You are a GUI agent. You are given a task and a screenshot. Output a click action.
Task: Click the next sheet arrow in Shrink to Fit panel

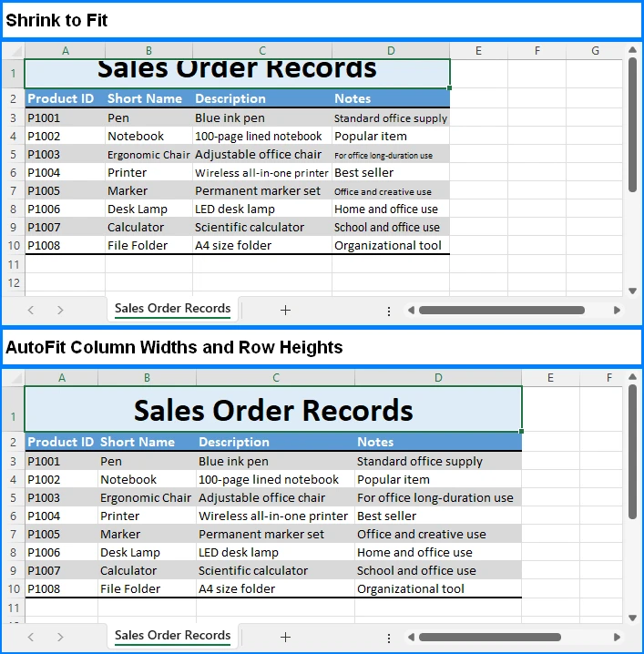coord(60,310)
